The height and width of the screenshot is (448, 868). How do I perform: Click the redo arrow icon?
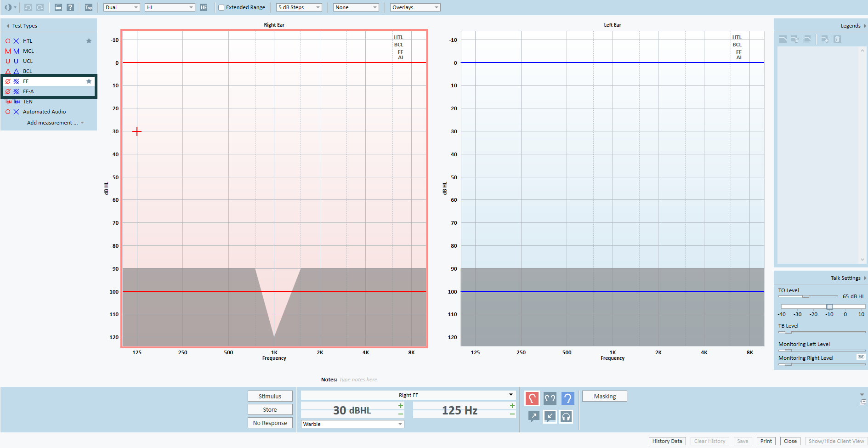[x=40, y=7]
